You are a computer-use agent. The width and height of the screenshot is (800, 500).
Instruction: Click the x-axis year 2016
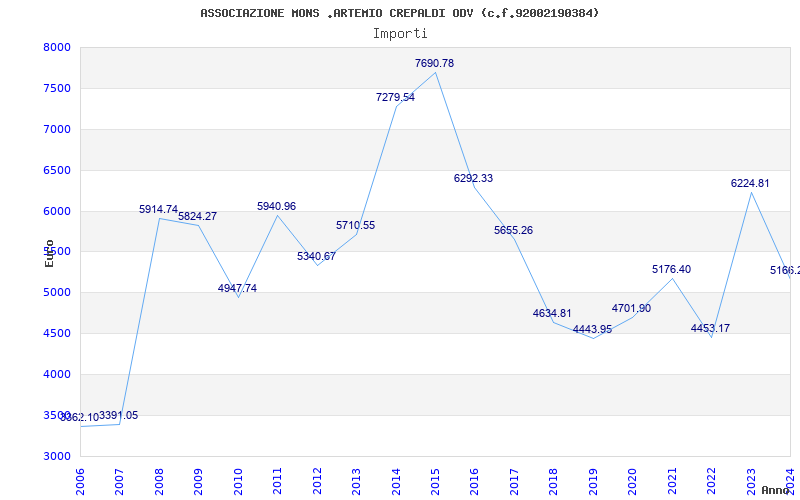tap(474, 482)
